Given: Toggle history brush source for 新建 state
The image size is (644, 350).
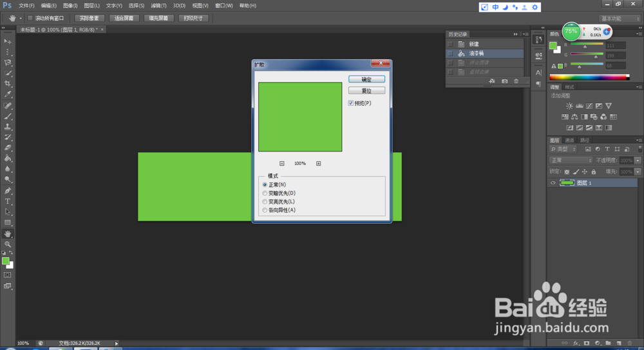Looking at the screenshot, I should [x=450, y=44].
